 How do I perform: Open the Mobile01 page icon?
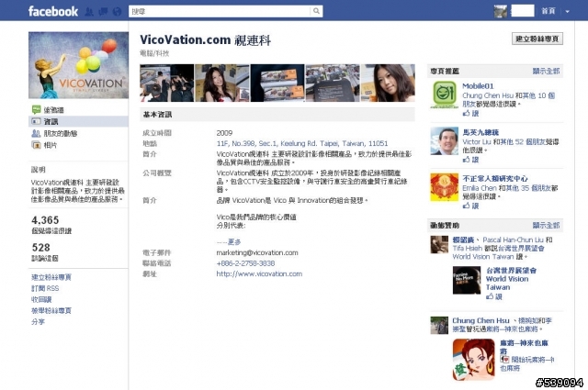(445, 95)
